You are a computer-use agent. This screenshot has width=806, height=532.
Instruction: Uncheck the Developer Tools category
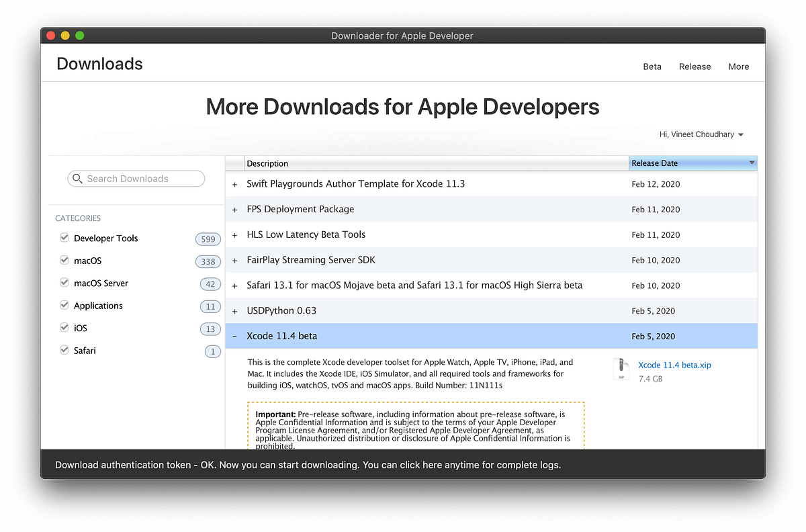coord(64,237)
